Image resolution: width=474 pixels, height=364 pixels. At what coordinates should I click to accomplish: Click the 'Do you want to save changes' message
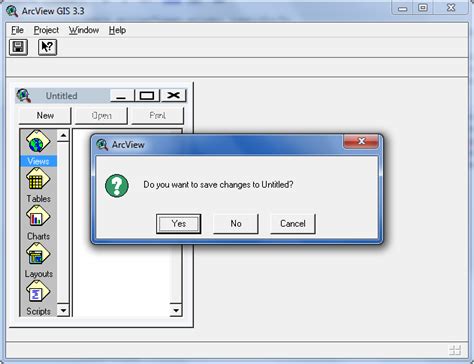pos(218,185)
